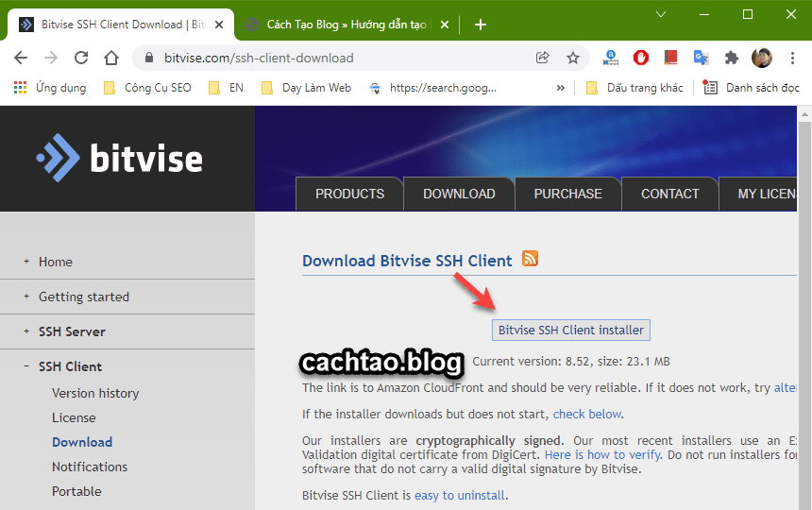
Task: Open the tab search chevron
Action: [661, 14]
